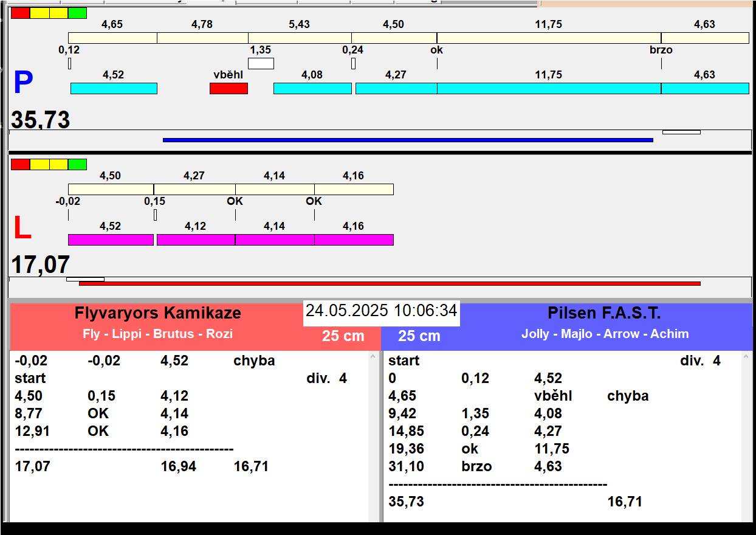756x535 pixels.
Task: Click the 4,78 segment time in lane P
Action: (202, 24)
